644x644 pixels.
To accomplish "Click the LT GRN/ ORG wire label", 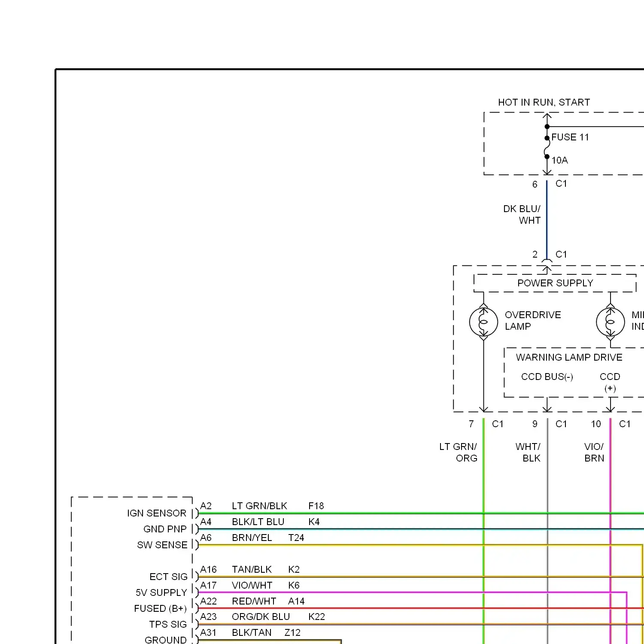I will (458, 453).
